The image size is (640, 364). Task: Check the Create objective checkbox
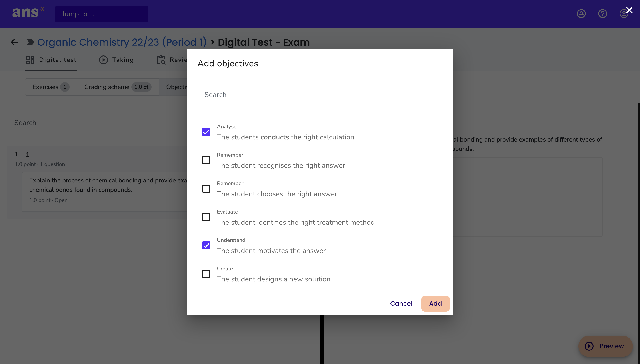pos(206,274)
